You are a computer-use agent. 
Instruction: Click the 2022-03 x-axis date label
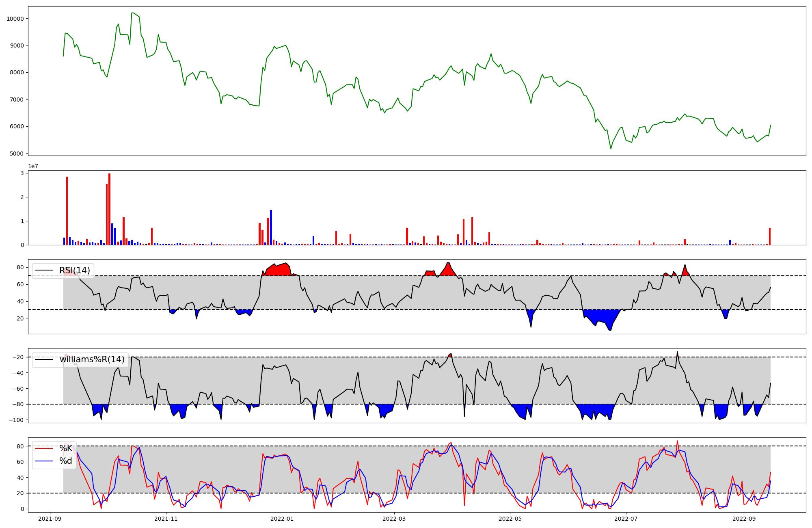tap(394, 519)
